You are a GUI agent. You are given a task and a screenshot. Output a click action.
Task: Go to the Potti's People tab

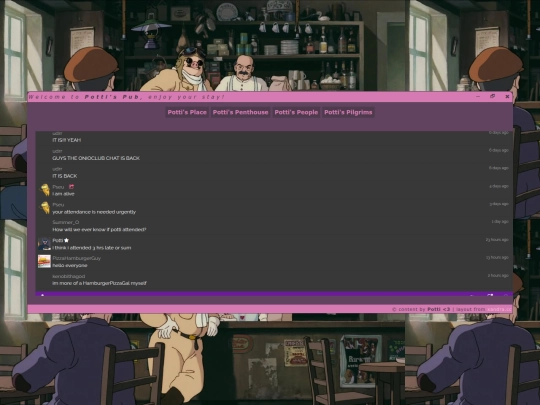[296, 112]
